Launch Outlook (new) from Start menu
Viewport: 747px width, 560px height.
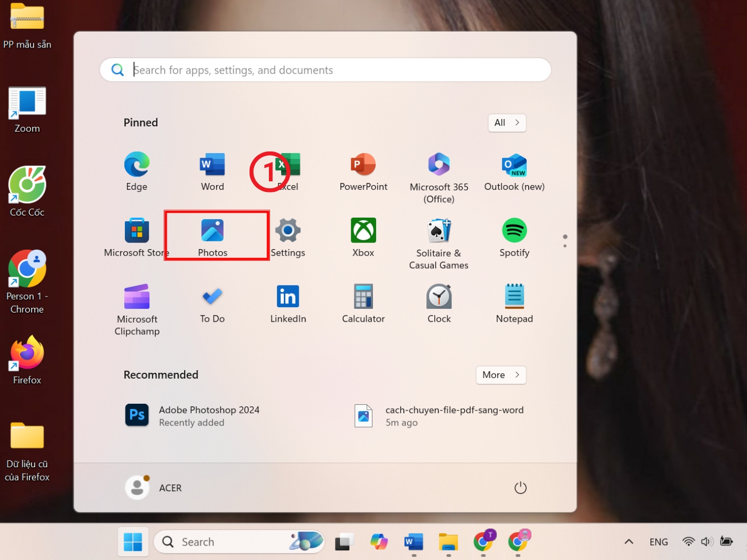pyautogui.click(x=514, y=172)
